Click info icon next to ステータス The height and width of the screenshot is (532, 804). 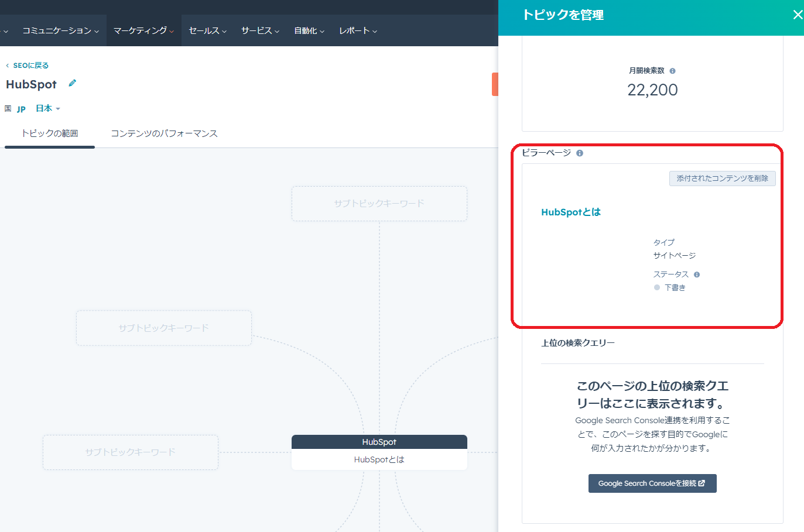point(697,274)
